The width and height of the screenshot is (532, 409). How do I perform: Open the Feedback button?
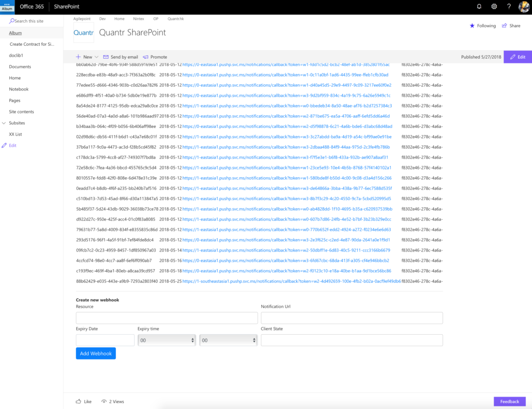[510, 402]
